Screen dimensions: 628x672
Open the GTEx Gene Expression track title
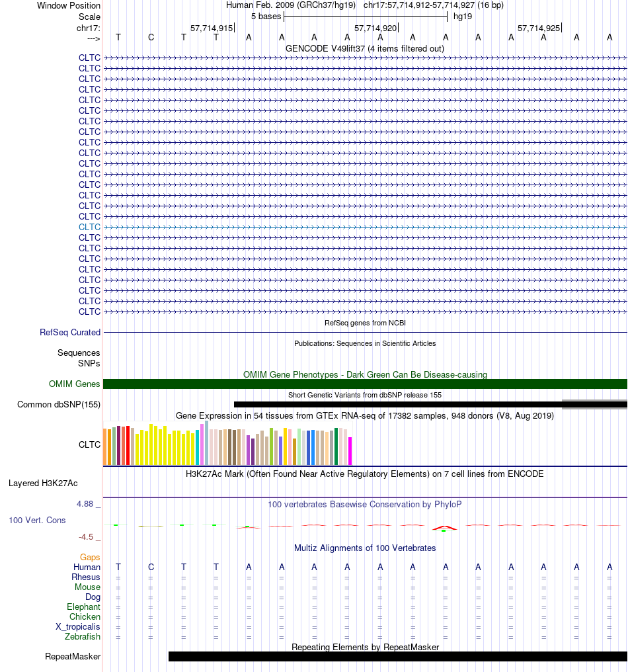click(x=364, y=416)
